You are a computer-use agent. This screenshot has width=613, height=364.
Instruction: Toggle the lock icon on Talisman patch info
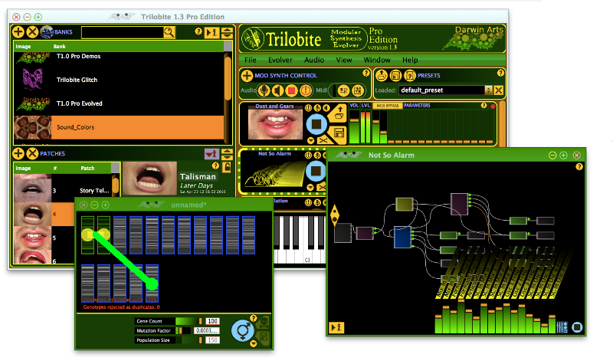click(x=226, y=168)
